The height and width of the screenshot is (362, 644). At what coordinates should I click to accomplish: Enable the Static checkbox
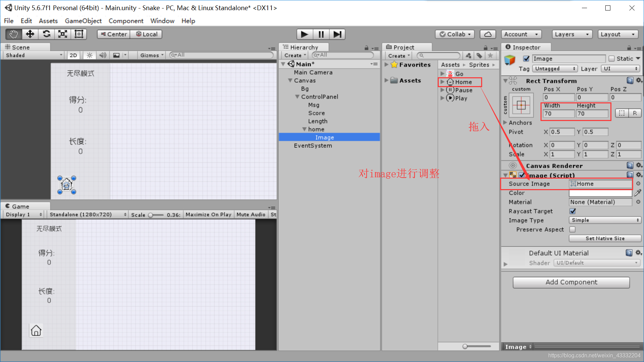click(x=611, y=59)
